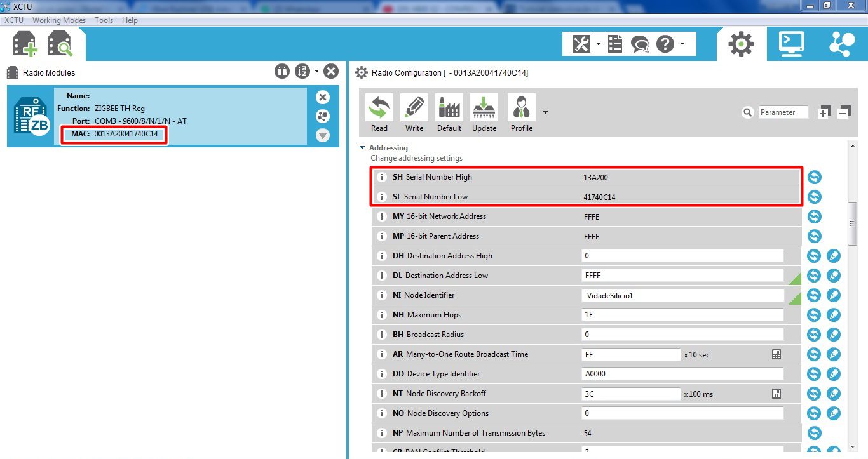Click the MAC 0013A20041740C14 text
This screenshot has width=868, height=459.
point(115,134)
